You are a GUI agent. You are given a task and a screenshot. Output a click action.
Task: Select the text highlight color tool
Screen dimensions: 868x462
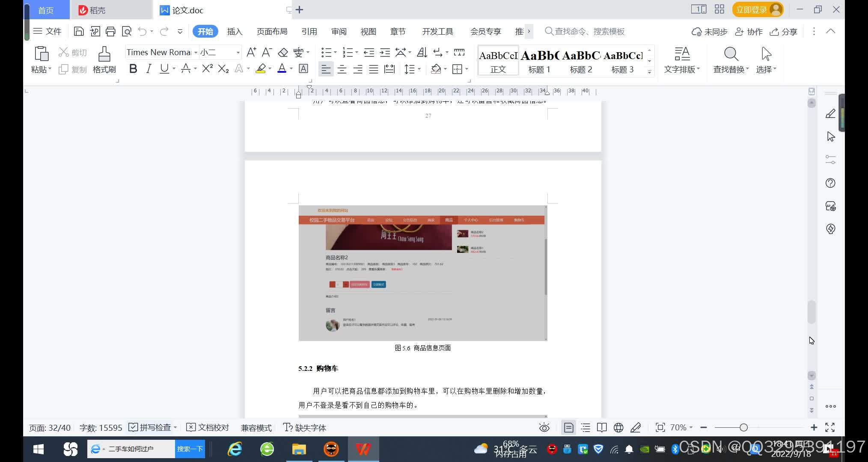click(261, 69)
